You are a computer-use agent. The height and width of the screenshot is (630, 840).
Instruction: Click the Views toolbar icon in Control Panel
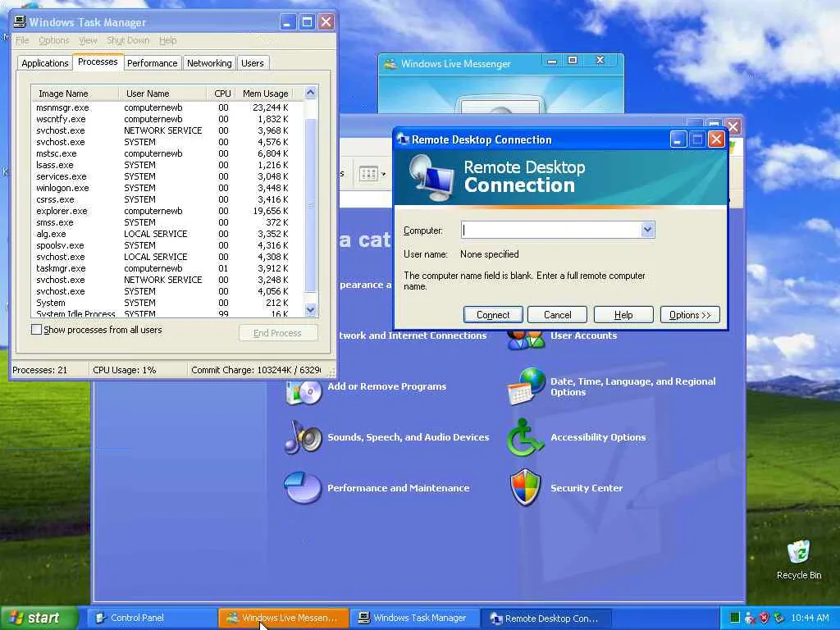pyautogui.click(x=368, y=174)
